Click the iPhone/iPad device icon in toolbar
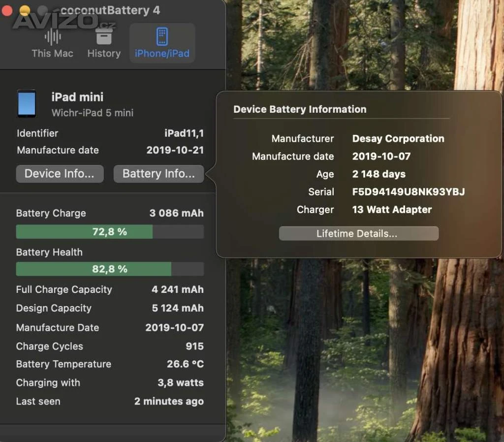Screen dimensions: 504x442 [x=162, y=36]
